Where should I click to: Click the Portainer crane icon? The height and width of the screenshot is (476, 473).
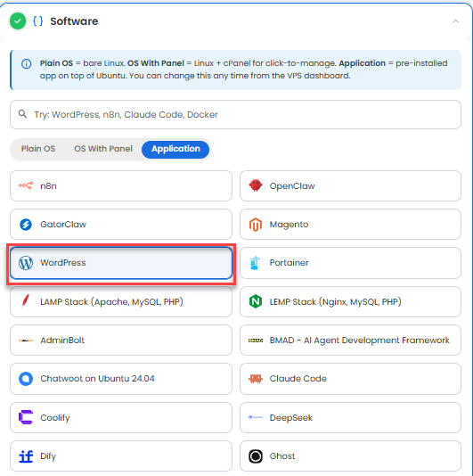coord(255,263)
